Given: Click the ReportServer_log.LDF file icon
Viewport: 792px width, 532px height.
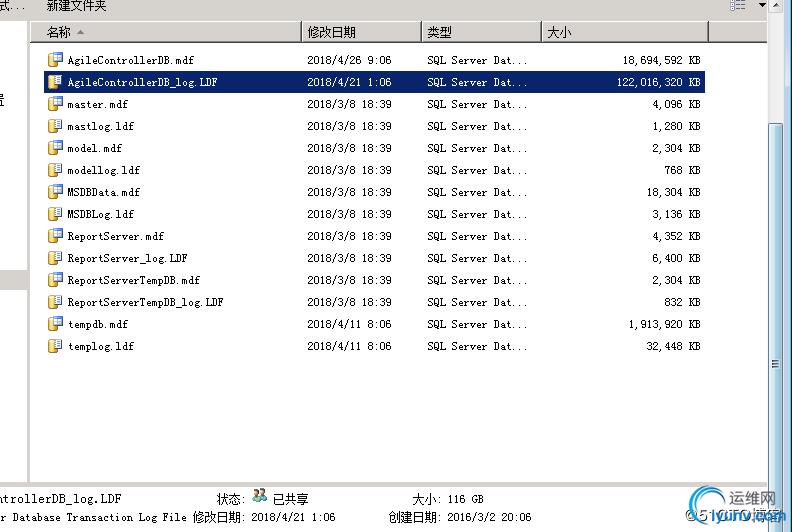Looking at the screenshot, I should 55,258.
